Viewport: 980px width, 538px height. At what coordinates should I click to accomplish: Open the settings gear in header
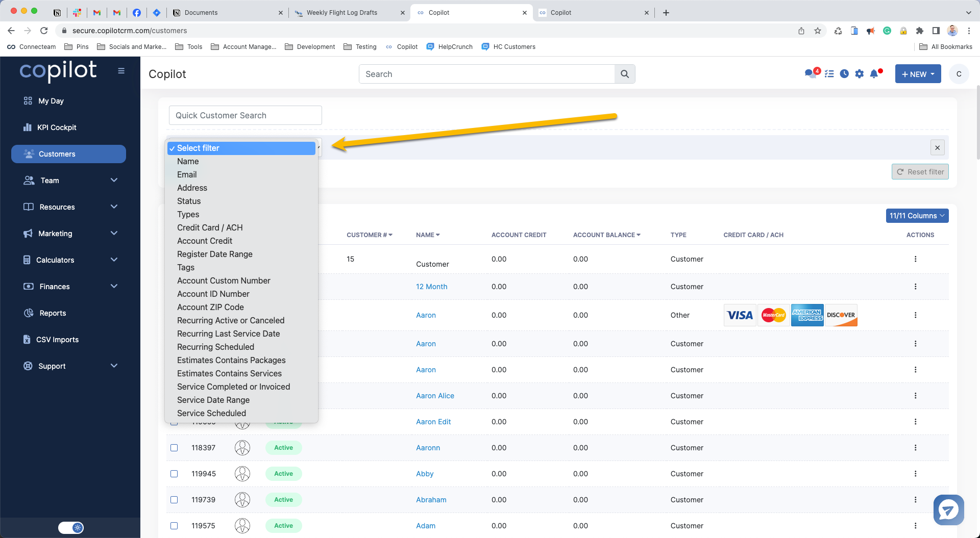click(x=860, y=74)
